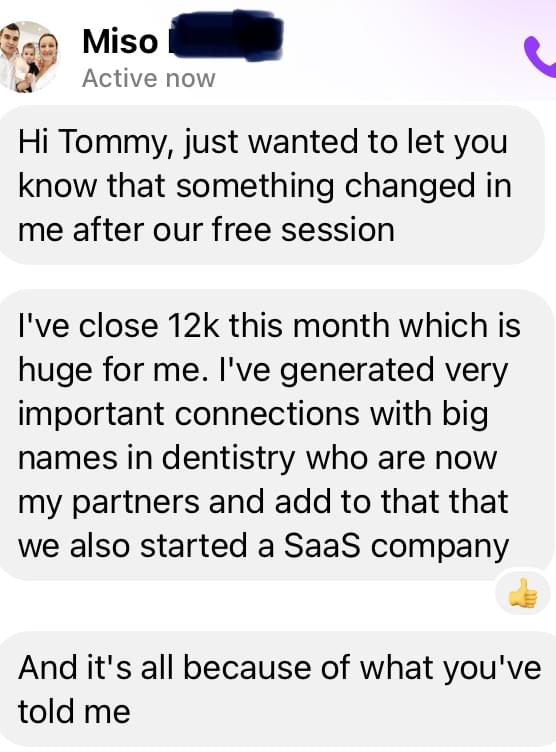Click the word "company" ending second message
This screenshot has width=556, height=752.
439,547
